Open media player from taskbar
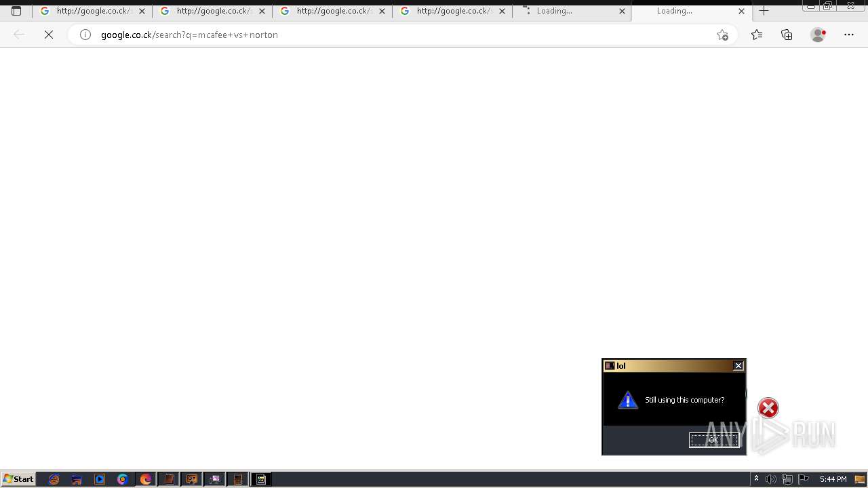Viewport: 868px width, 488px height. [x=100, y=479]
